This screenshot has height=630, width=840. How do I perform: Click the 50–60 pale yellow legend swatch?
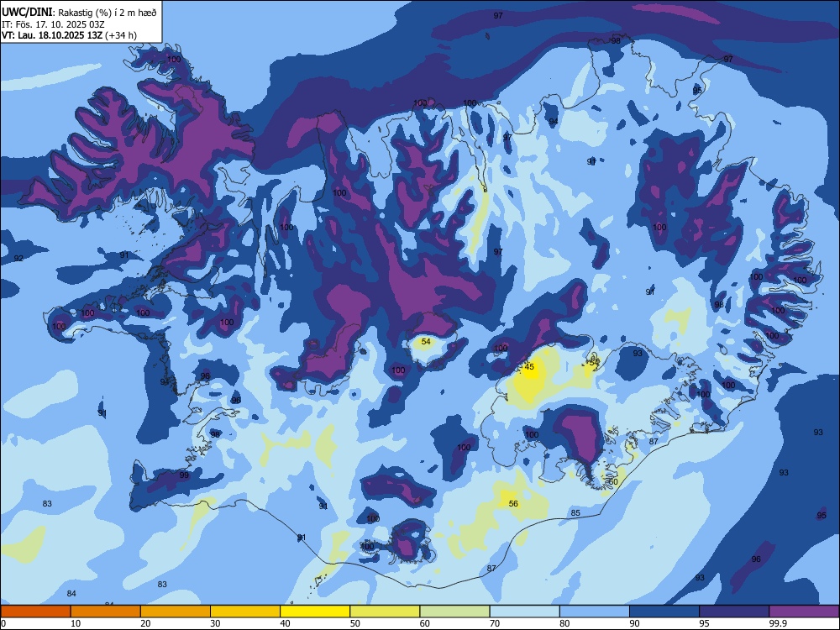[x=385, y=612]
